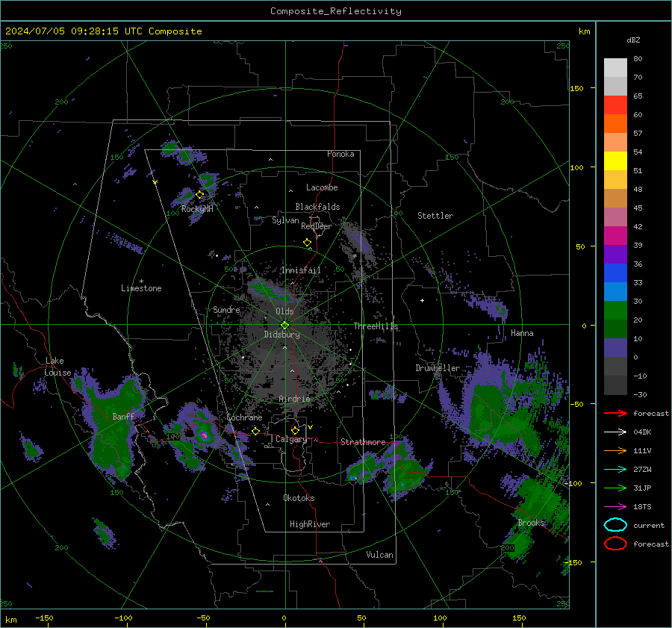This screenshot has width=672, height=628.
Task: Click the Blackfalds label
Action: 317,207
